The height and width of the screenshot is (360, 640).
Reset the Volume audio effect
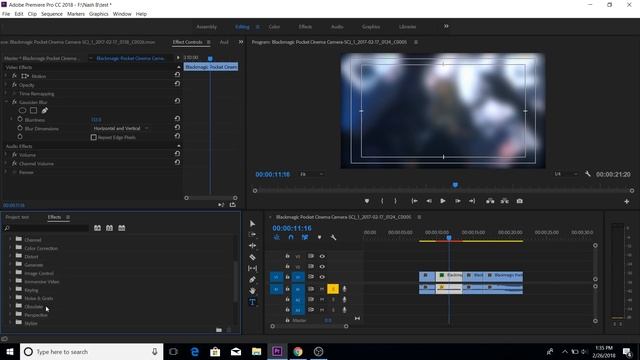[x=177, y=153]
